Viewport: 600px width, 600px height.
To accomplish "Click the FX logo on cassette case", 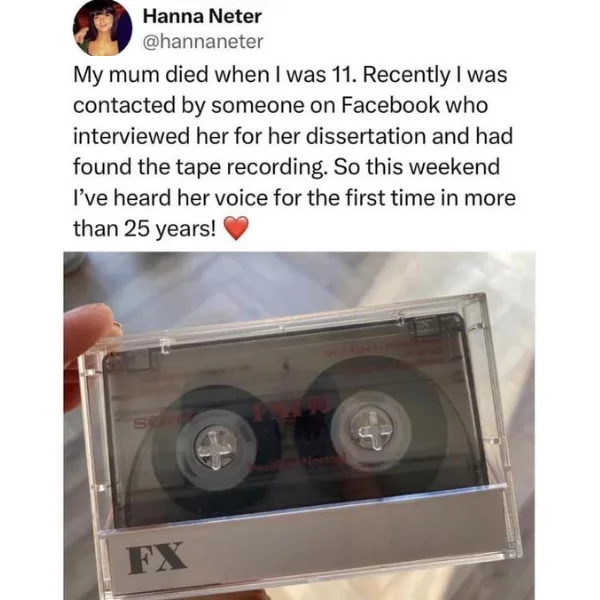I will [157, 558].
